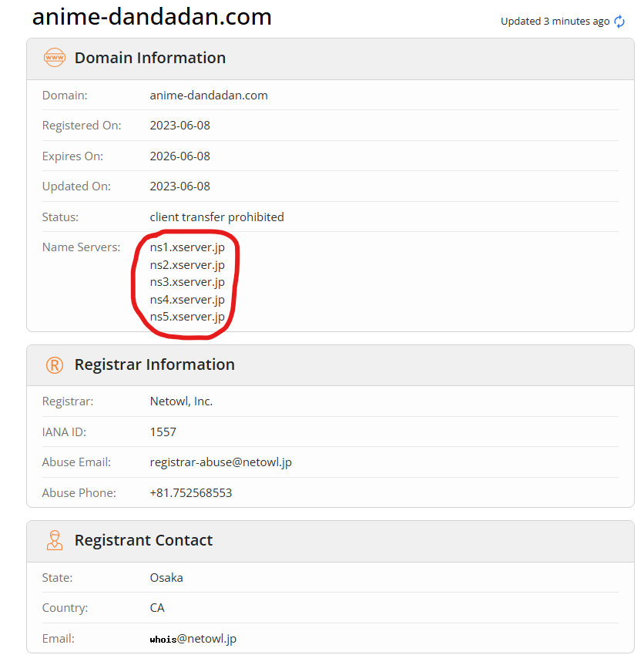Click the large anime-dandadan.com page title
This screenshot has height=665, width=644.
pyautogui.click(x=152, y=17)
